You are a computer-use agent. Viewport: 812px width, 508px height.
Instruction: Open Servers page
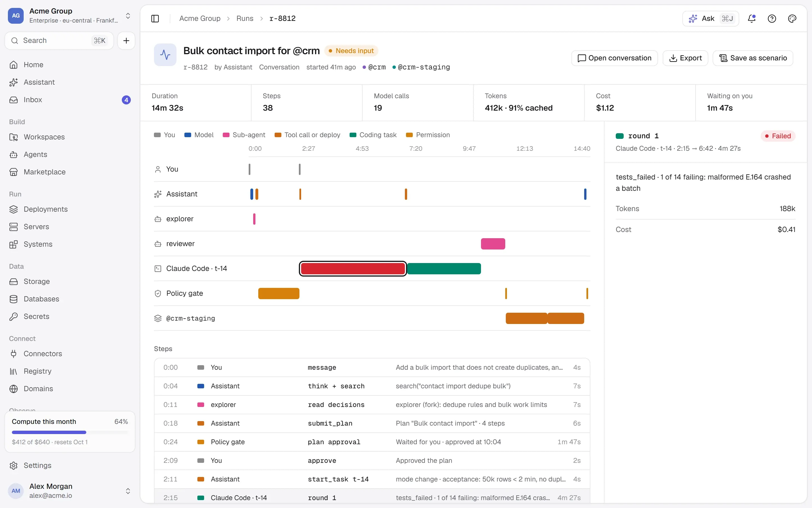pos(70,226)
